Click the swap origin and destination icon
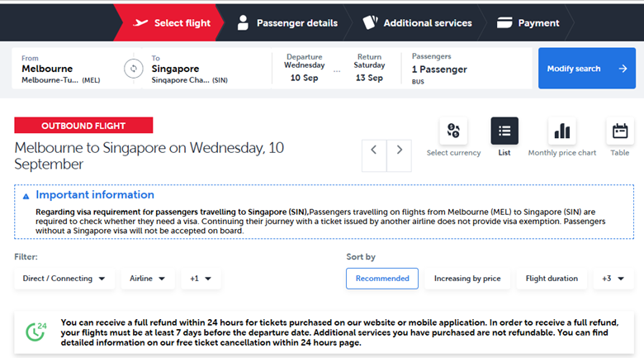The height and width of the screenshot is (358, 644). (x=134, y=69)
